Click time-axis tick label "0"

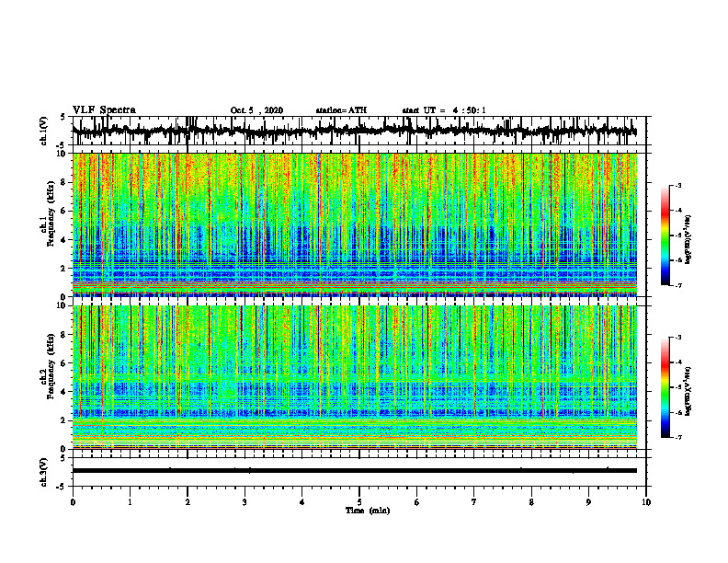pos(73,502)
